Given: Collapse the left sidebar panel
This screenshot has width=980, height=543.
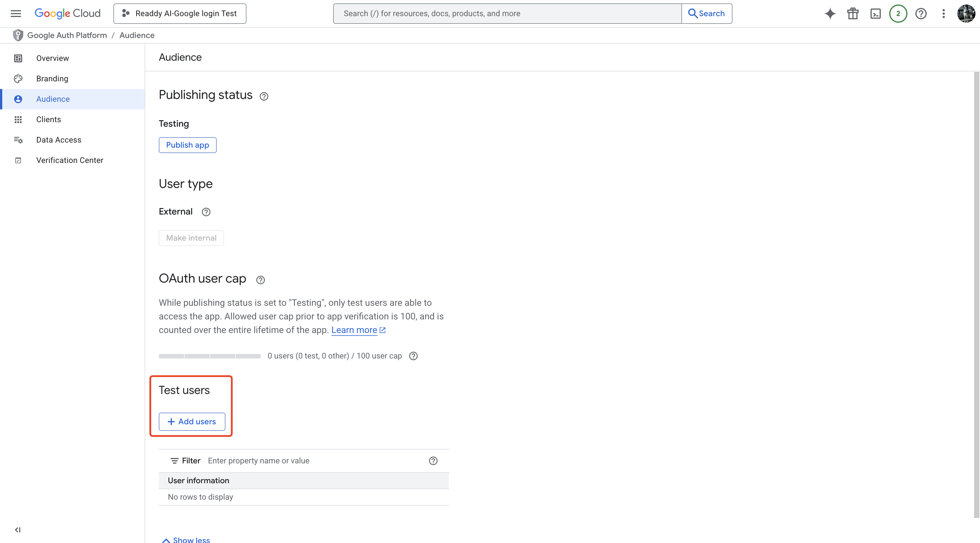Looking at the screenshot, I should pyautogui.click(x=18, y=530).
